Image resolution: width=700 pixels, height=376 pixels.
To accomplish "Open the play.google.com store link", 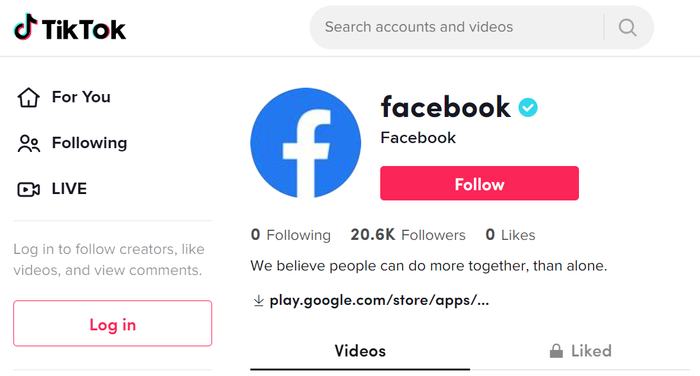I will 379,301.
